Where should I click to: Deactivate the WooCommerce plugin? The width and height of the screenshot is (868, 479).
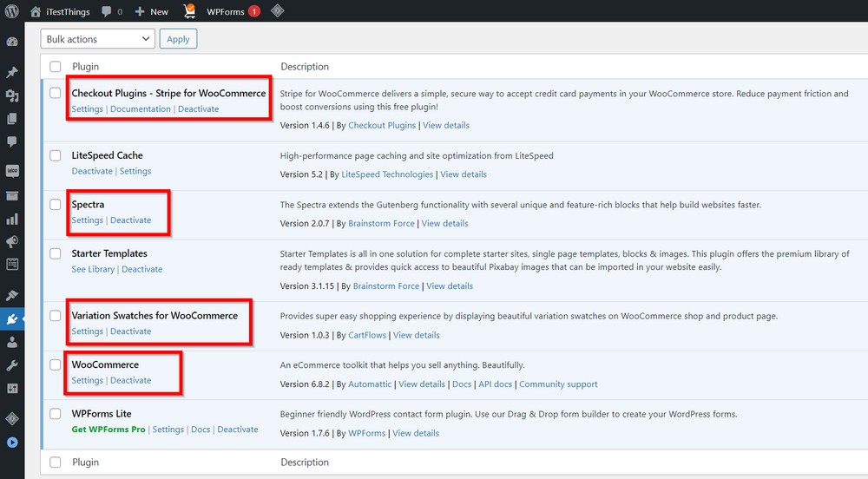click(x=131, y=381)
